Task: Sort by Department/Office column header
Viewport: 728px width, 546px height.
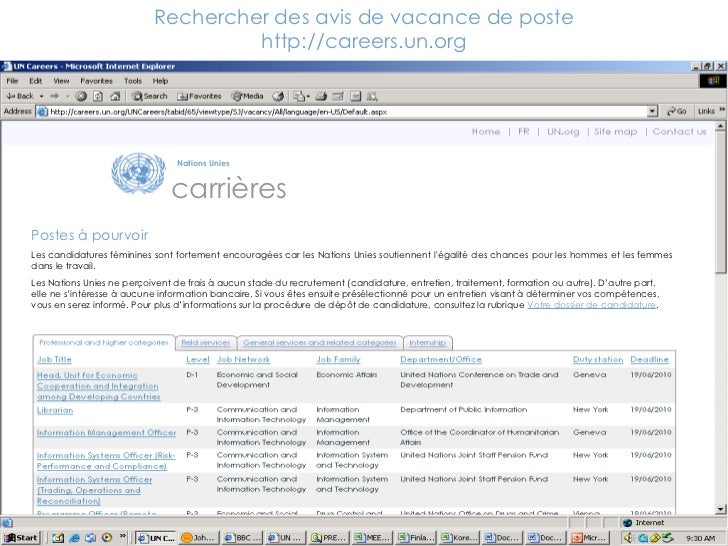Action: tap(441, 359)
